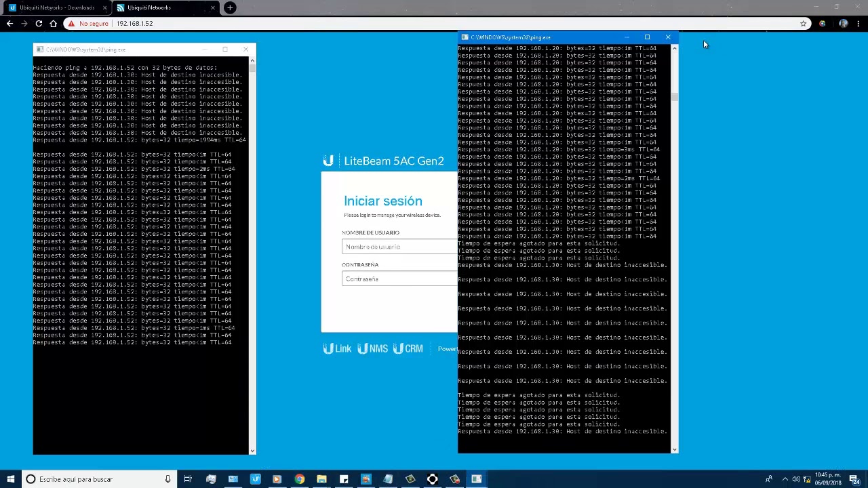Open the Chrome profile avatar

click(x=844, y=23)
